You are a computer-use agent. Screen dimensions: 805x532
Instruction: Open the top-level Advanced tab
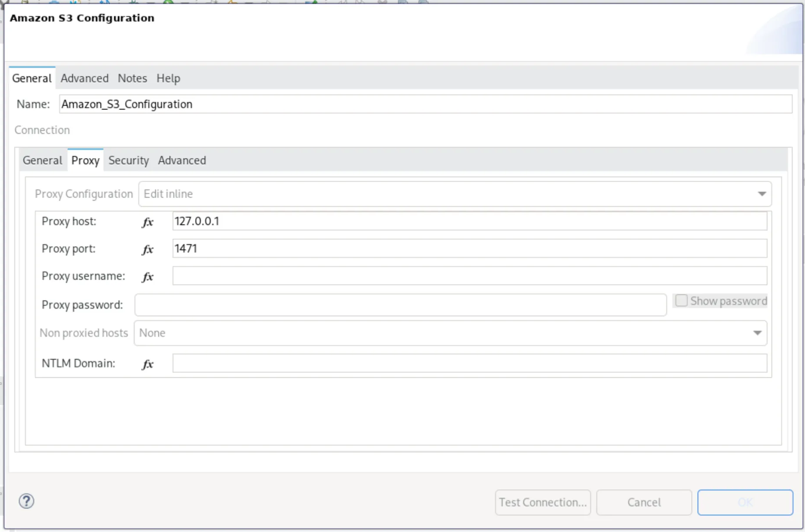click(84, 78)
